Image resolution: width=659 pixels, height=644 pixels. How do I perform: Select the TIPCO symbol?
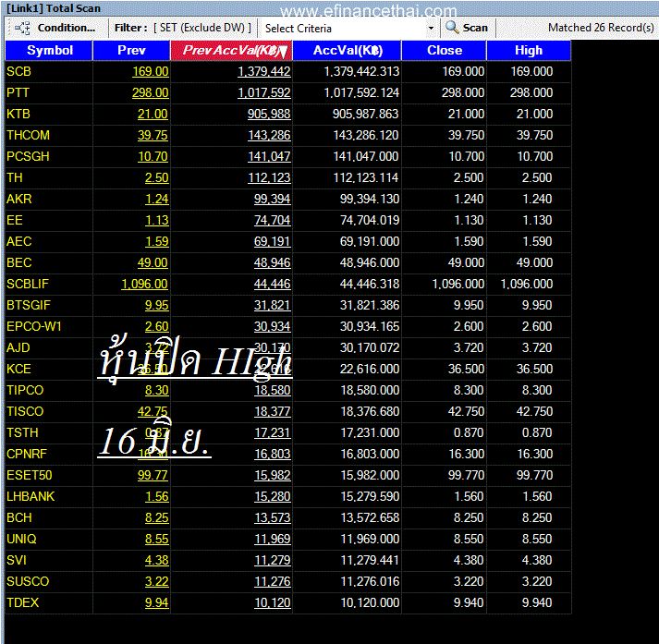tap(25, 390)
